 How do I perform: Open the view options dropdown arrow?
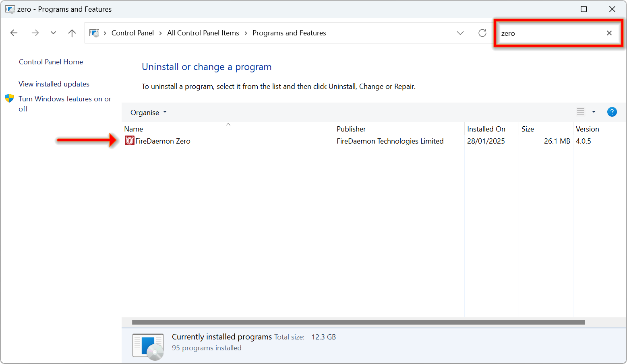point(594,112)
